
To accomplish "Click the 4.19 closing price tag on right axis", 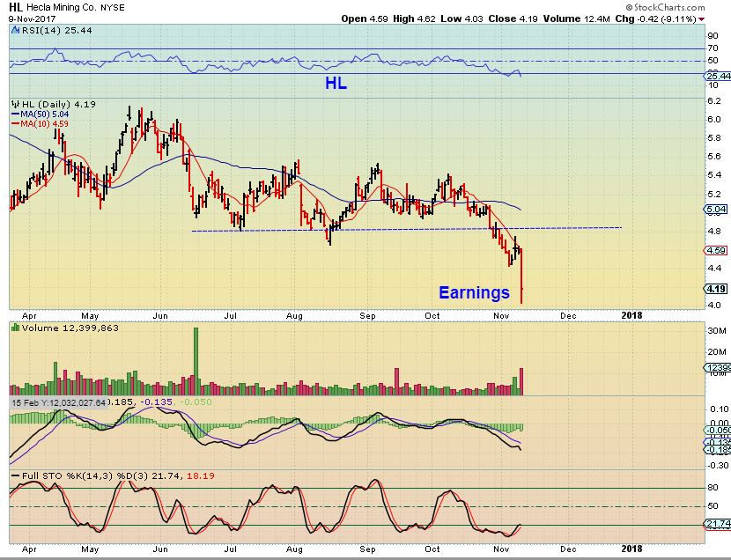I will [x=716, y=289].
